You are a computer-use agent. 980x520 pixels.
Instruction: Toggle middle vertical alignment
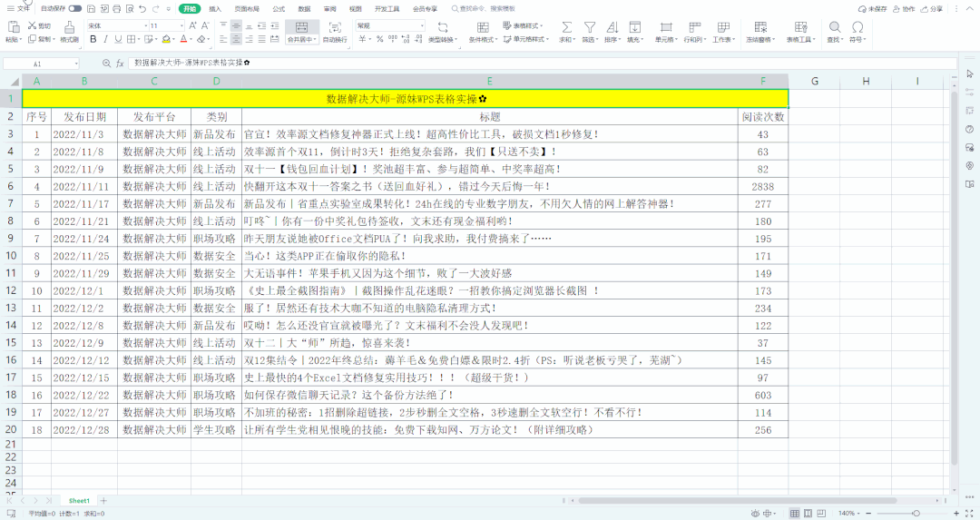[236, 25]
